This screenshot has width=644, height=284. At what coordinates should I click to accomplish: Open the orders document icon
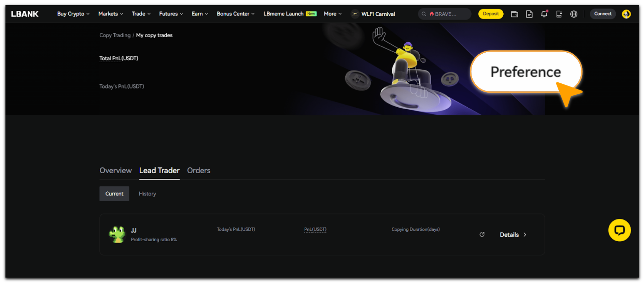529,14
